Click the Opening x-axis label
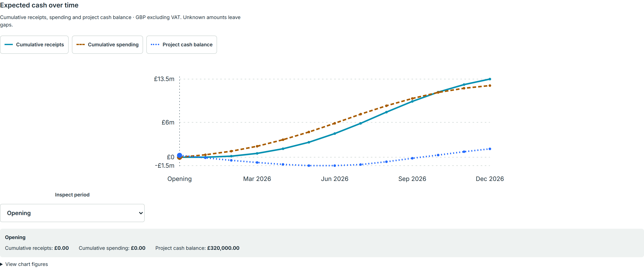 point(180,179)
